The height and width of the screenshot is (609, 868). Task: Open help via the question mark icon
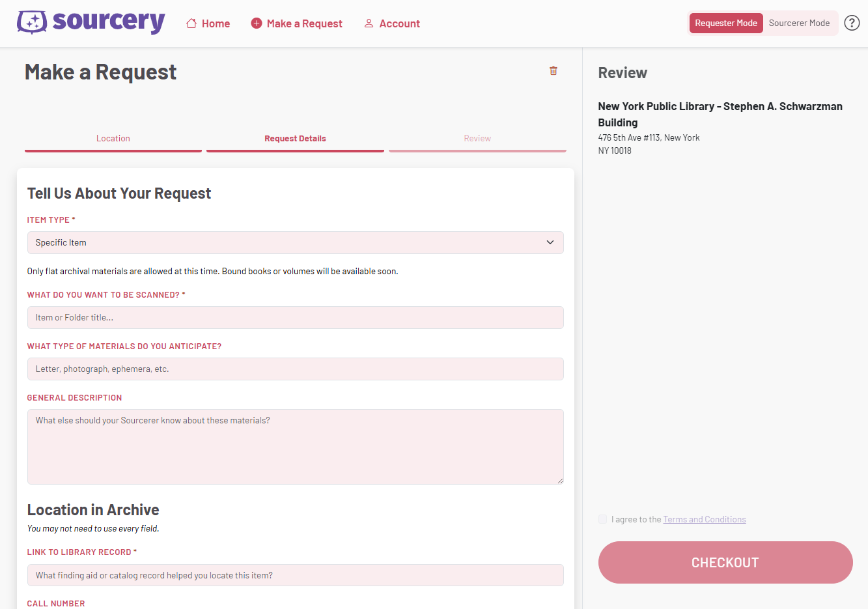pos(852,22)
